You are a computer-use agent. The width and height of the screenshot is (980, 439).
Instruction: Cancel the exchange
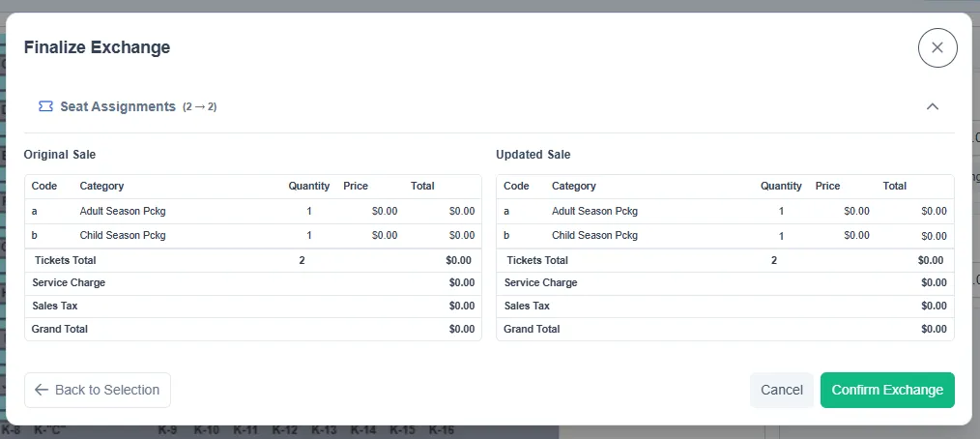point(781,390)
